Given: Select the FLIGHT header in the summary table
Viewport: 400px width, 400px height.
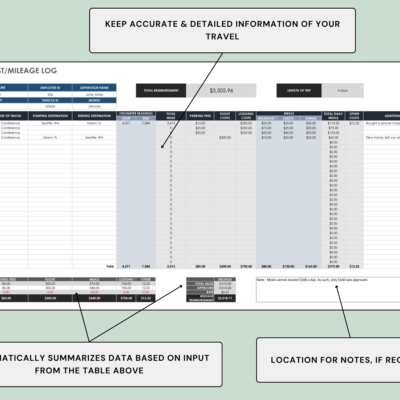Looking at the screenshot, I should (50, 279).
